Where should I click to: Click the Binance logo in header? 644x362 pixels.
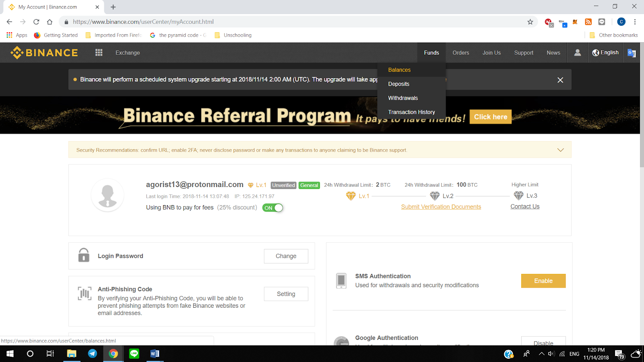[x=44, y=53]
